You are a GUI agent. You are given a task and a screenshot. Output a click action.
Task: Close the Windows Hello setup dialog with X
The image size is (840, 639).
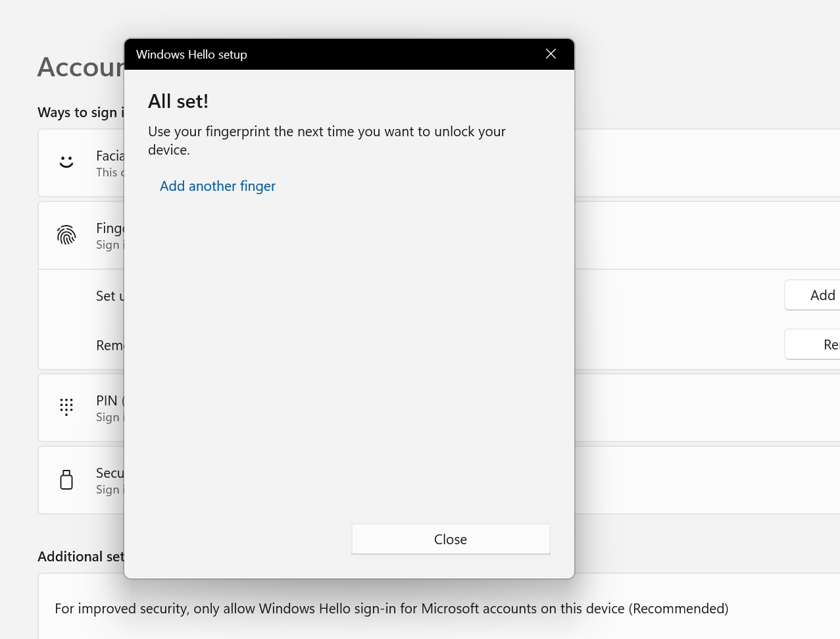(x=551, y=54)
